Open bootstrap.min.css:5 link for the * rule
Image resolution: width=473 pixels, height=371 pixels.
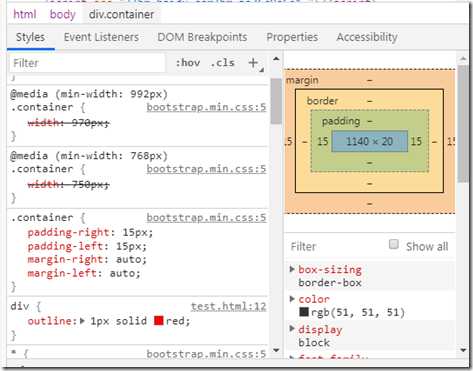click(x=206, y=354)
